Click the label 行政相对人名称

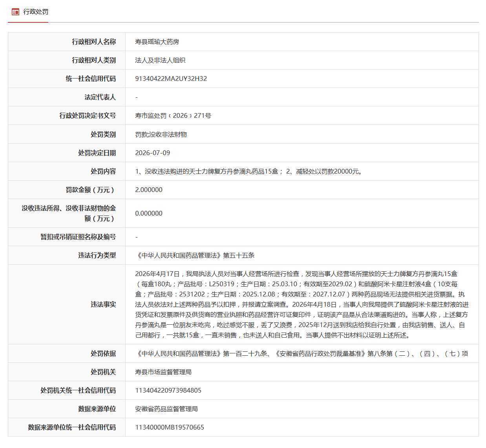click(94, 42)
